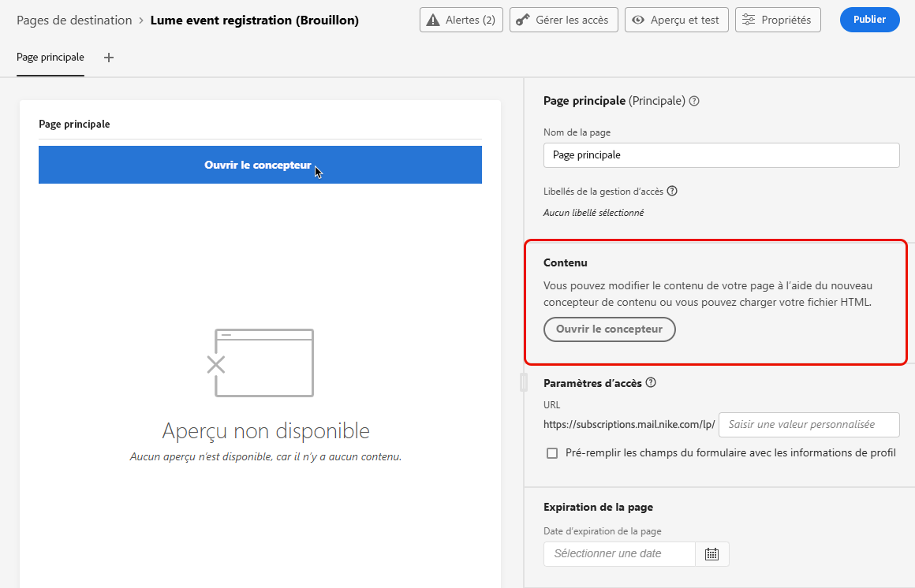Open the calendar date picker icon

click(712, 554)
